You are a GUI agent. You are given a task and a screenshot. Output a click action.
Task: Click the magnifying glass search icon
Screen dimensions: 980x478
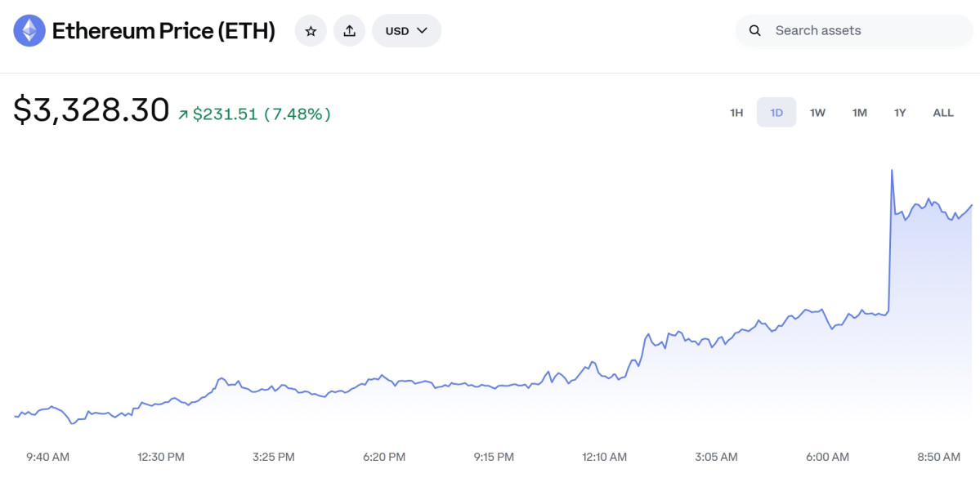[x=756, y=31]
